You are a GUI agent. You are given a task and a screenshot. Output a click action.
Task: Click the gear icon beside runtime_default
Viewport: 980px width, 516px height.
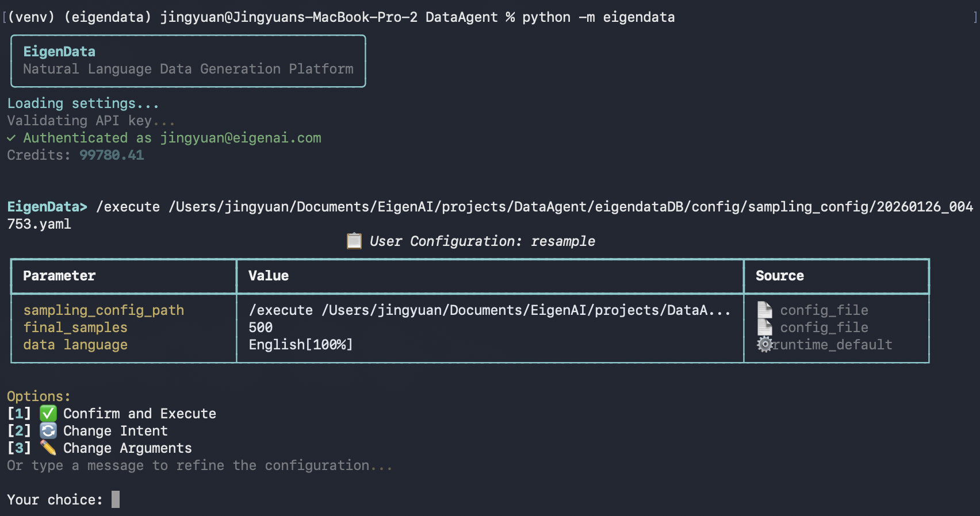point(765,344)
